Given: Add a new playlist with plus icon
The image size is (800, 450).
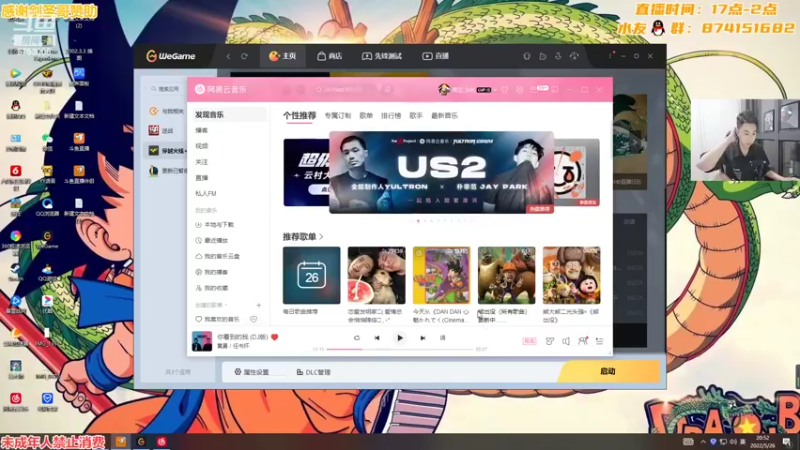Looking at the screenshot, I should click(x=259, y=305).
